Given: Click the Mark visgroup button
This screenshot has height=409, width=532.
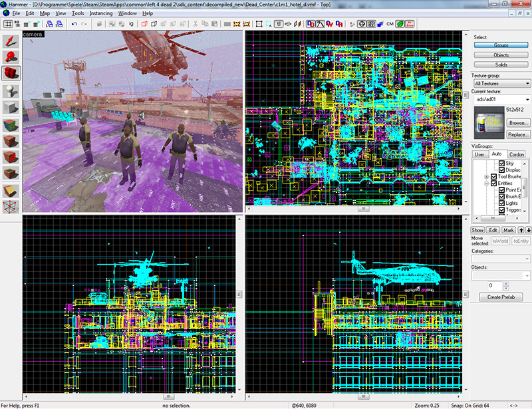Looking at the screenshot, I should click(508, 230).
